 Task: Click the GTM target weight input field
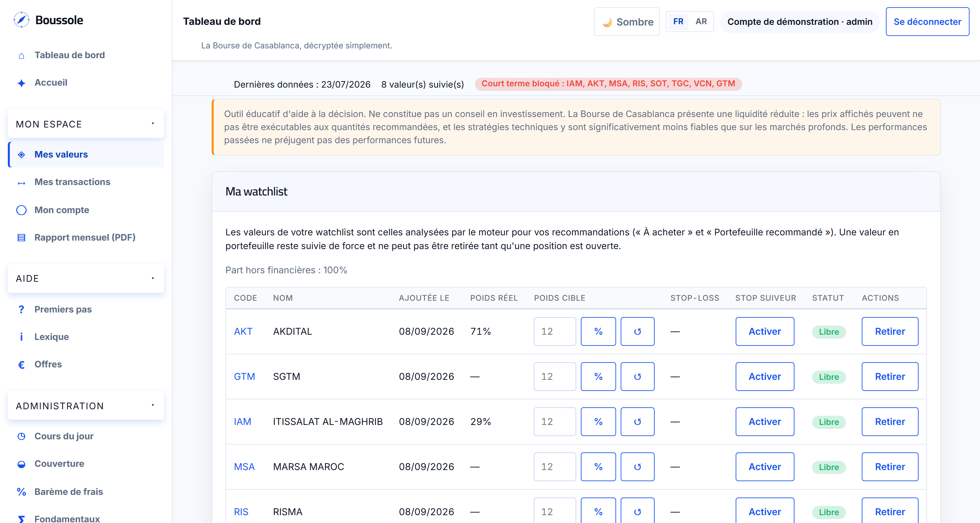pos(555,377)
